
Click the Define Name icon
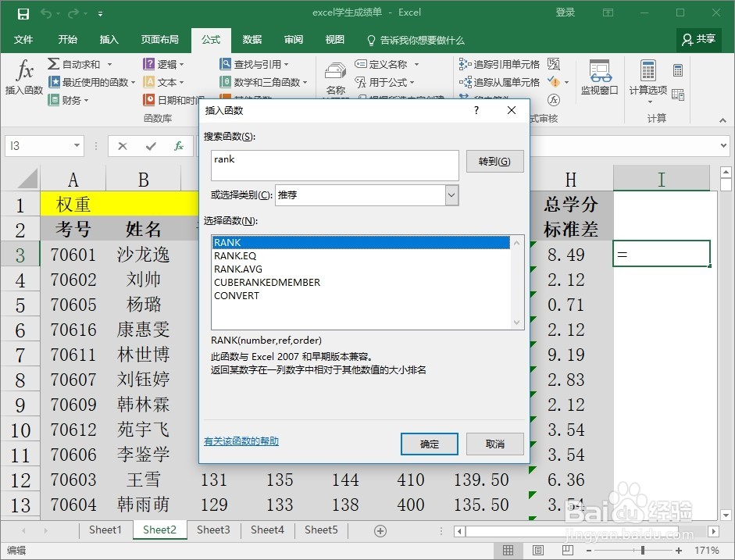click(360, 64)
